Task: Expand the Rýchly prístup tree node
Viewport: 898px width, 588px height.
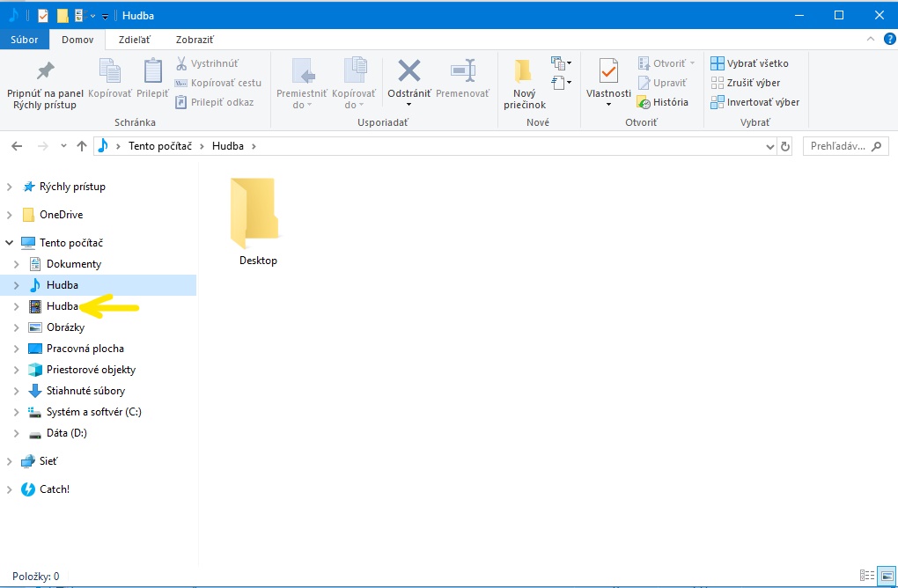Action: coord(10,187)
